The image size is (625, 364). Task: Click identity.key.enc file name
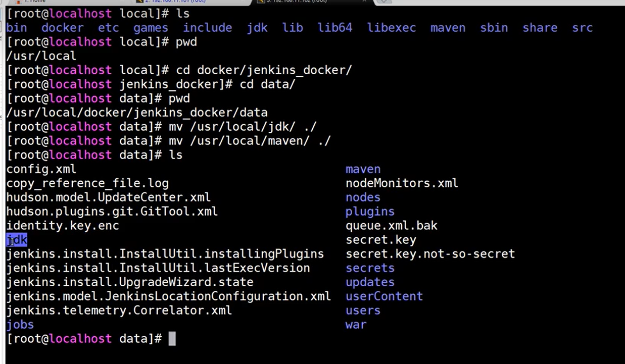click(x=63, y=226)
